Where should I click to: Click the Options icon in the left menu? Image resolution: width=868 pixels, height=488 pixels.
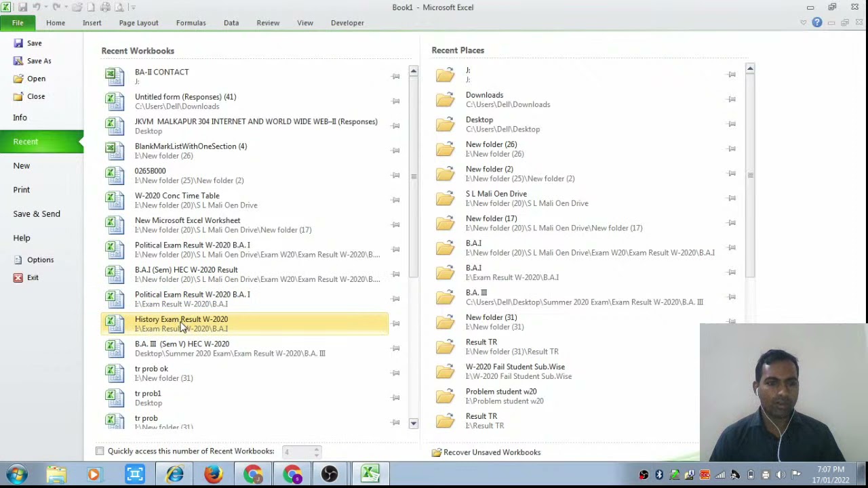click(18, 260)
